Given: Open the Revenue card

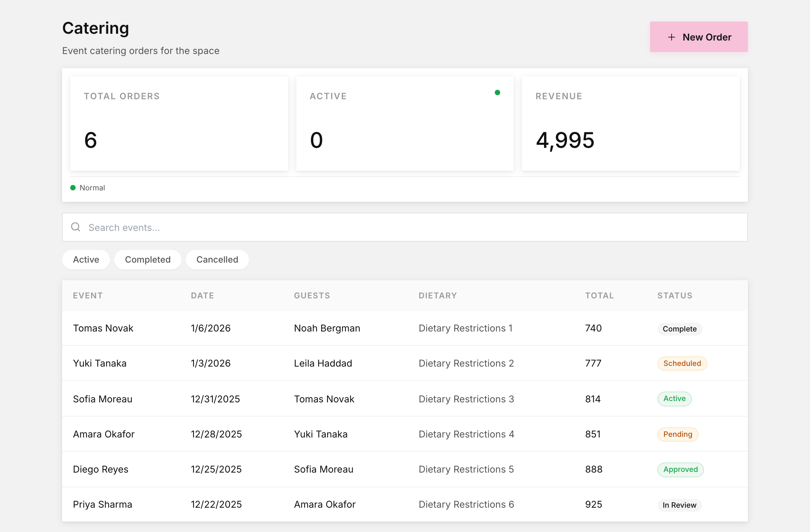Looking at the screenshot, I should coord(630,123).
